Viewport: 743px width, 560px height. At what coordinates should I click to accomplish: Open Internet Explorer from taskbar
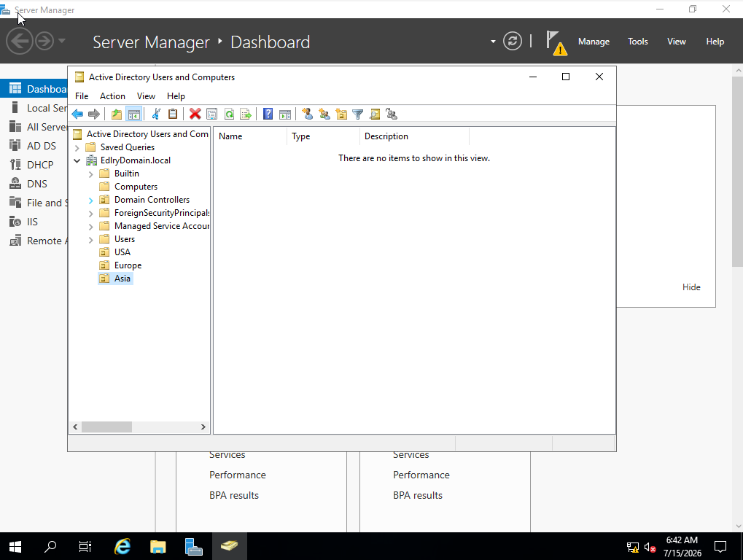coord(122,547)
